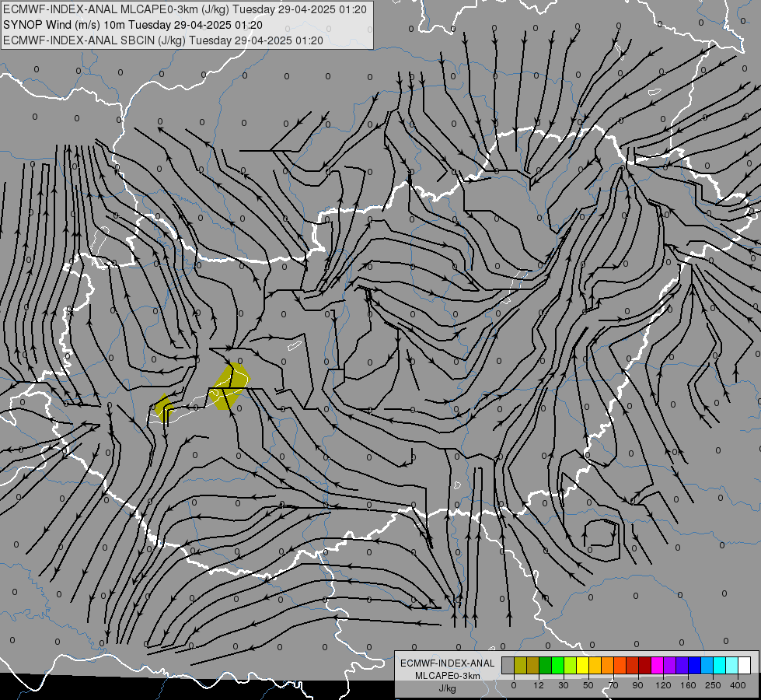The height and width of the screenshot is (700, 761).
Task: Click the legend MLCAPE0-3km label
Action: 448,676
